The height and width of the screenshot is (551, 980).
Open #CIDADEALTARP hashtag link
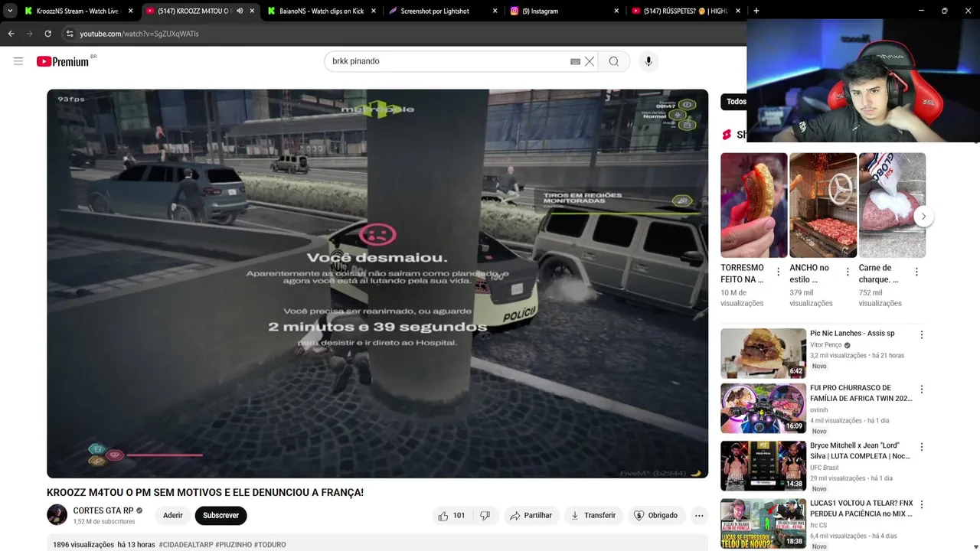[186, 544]
